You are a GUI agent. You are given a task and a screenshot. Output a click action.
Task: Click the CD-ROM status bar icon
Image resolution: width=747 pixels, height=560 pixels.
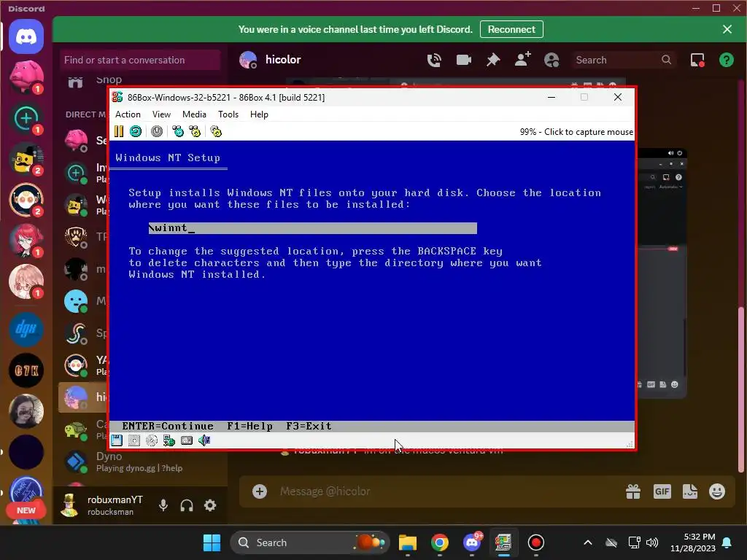click(x=152, y=440)
